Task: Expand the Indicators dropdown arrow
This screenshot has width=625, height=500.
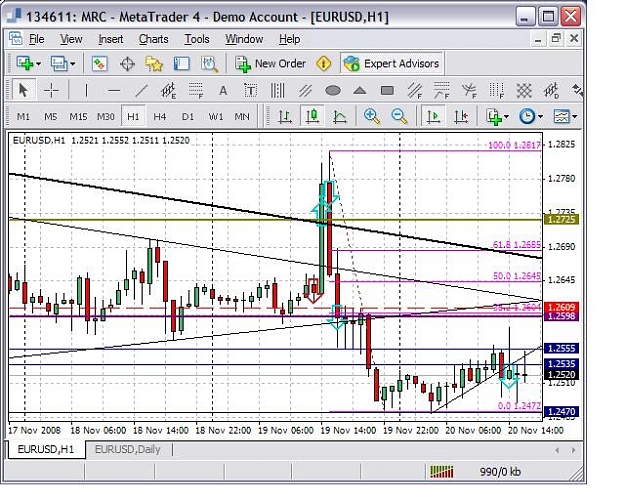Action: [x=506, y=117]
